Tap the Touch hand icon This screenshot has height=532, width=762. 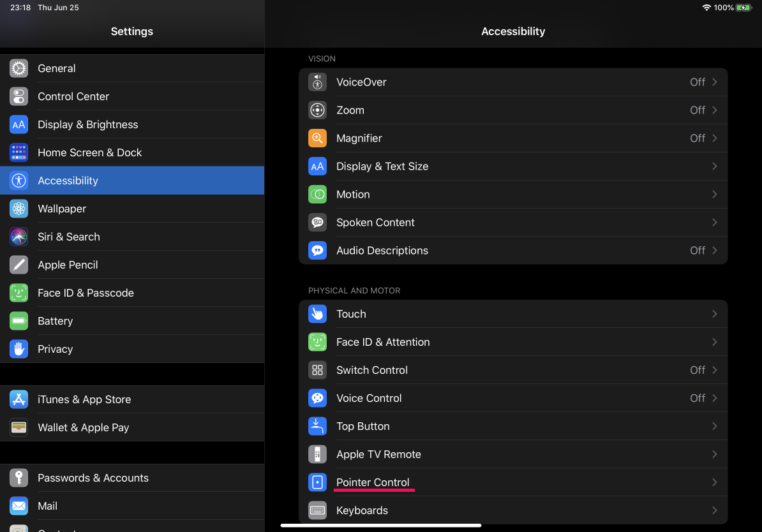point(317,314)
